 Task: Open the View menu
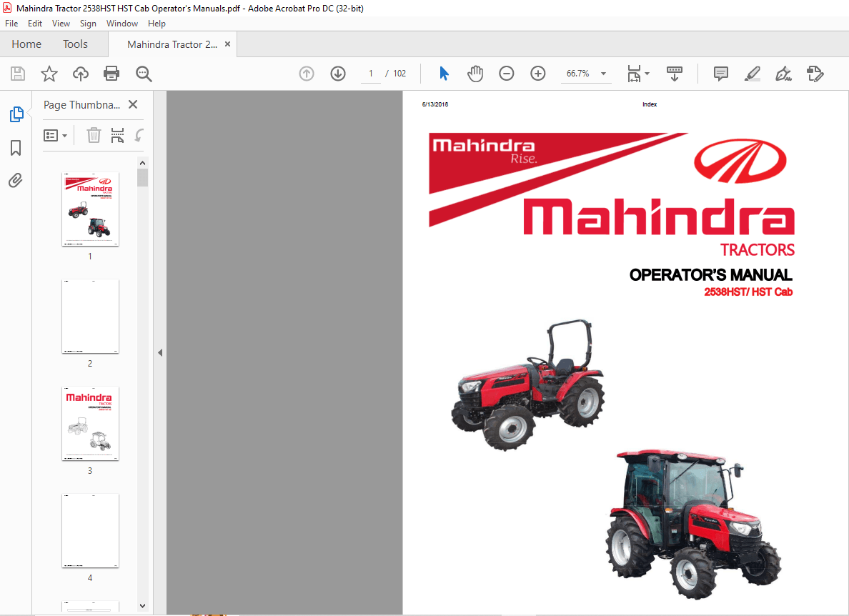coord(61,23)
